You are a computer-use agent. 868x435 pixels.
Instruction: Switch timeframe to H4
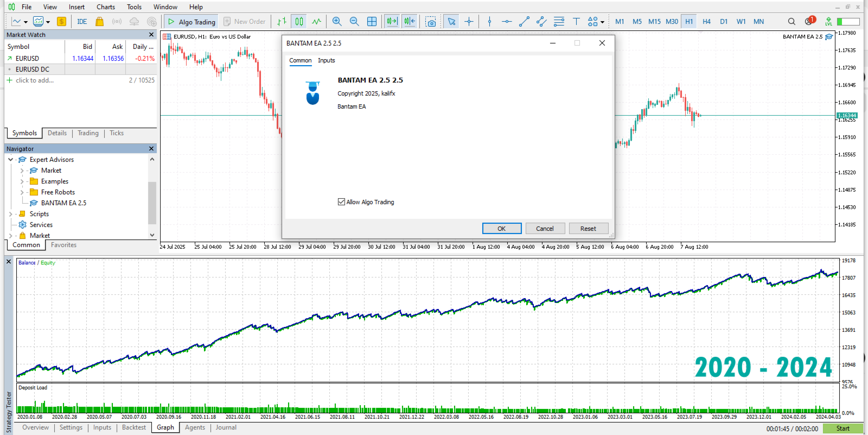point(706,22)
